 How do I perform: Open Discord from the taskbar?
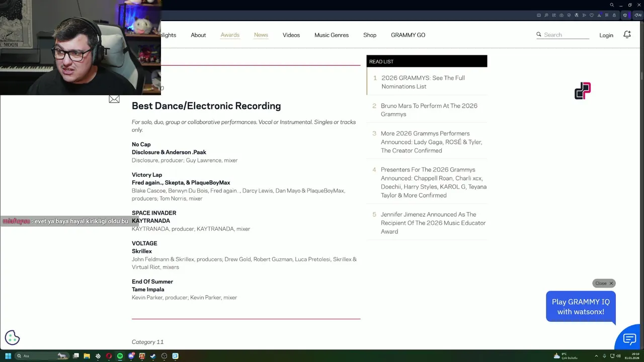pos(131,356)
